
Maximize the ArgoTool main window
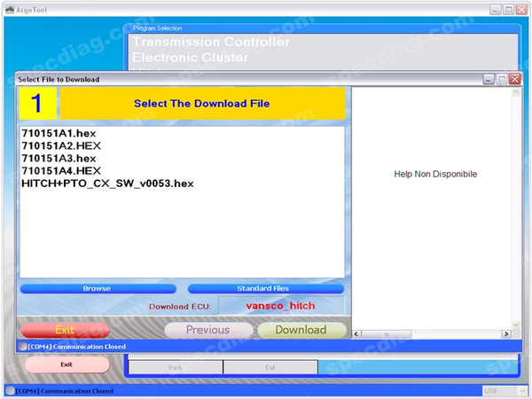coord(509,10)
